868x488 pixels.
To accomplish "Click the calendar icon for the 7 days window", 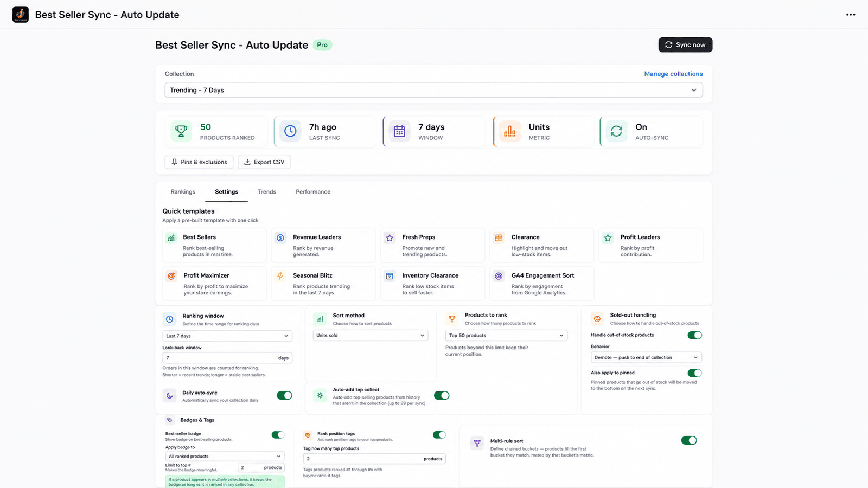I will tap(399, 131).
